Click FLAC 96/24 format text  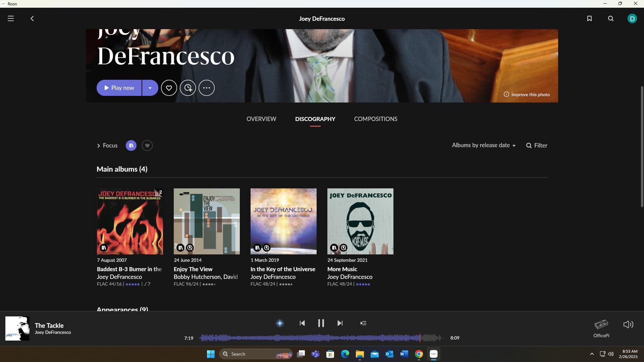[x=186, y=284]
